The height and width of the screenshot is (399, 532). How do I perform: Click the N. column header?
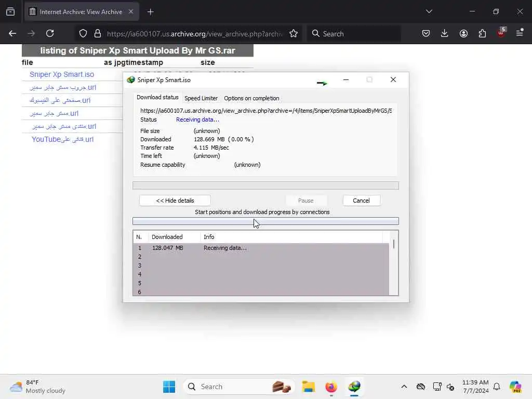[x=140, y=237]
